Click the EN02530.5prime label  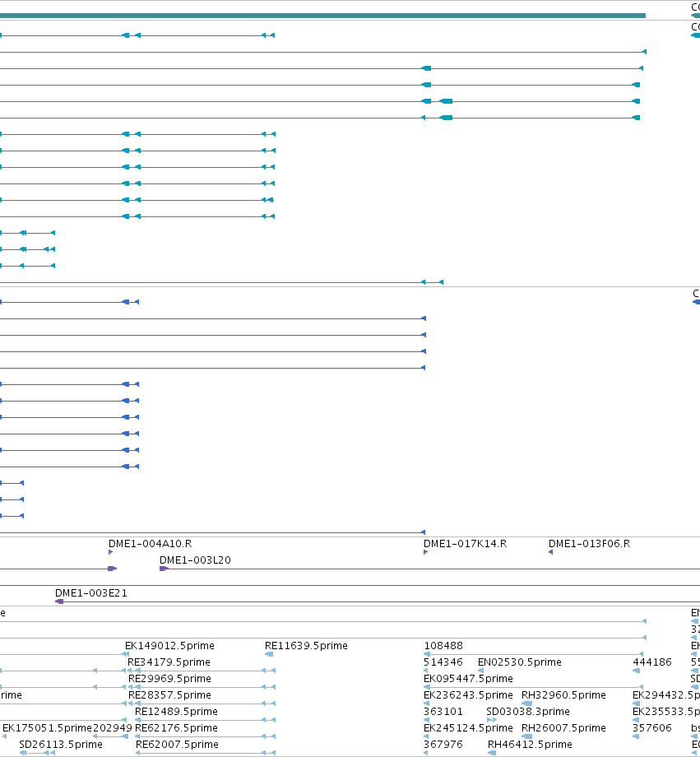[520, 662]
